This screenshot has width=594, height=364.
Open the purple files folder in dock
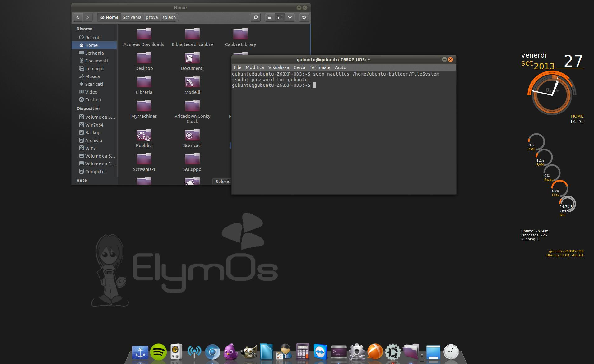411,352
